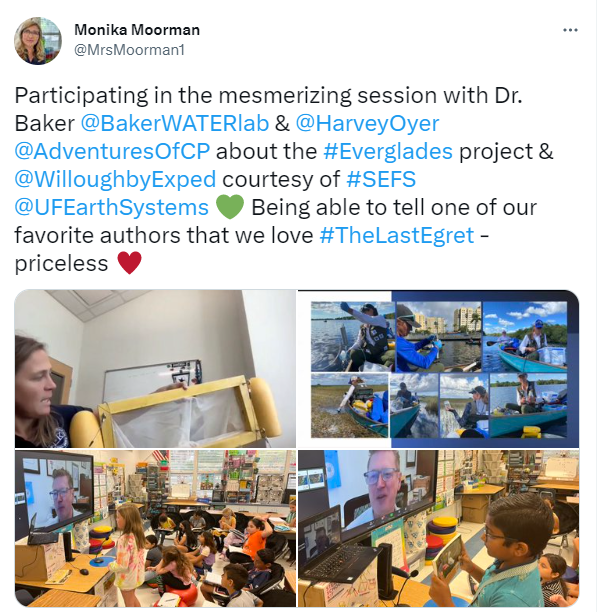The image size is (601, 612).
Task: Click the word priceless in the tweet
Action: 61,263
